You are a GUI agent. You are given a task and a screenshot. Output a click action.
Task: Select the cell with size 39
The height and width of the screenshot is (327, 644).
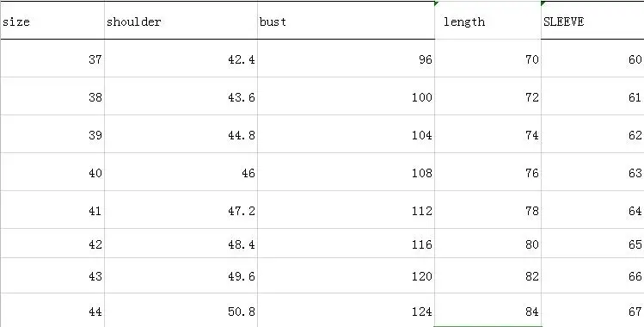52,134
